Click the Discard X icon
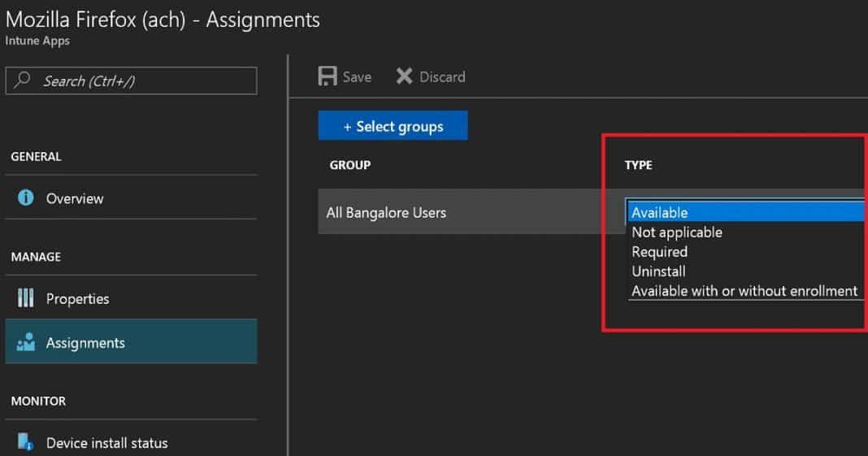The height and width of the screenshot is (456, 868). pos(404,76)
